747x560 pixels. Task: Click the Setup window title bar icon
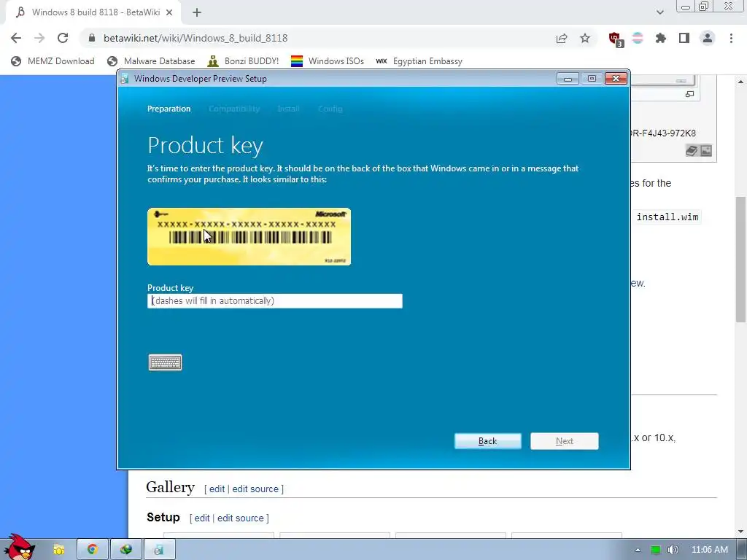[125, 79]
